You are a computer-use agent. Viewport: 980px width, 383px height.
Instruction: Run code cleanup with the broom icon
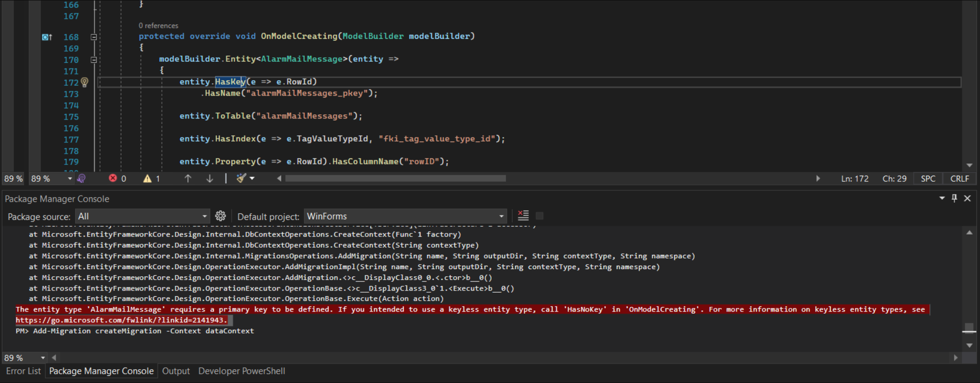(x=241, y=178)
